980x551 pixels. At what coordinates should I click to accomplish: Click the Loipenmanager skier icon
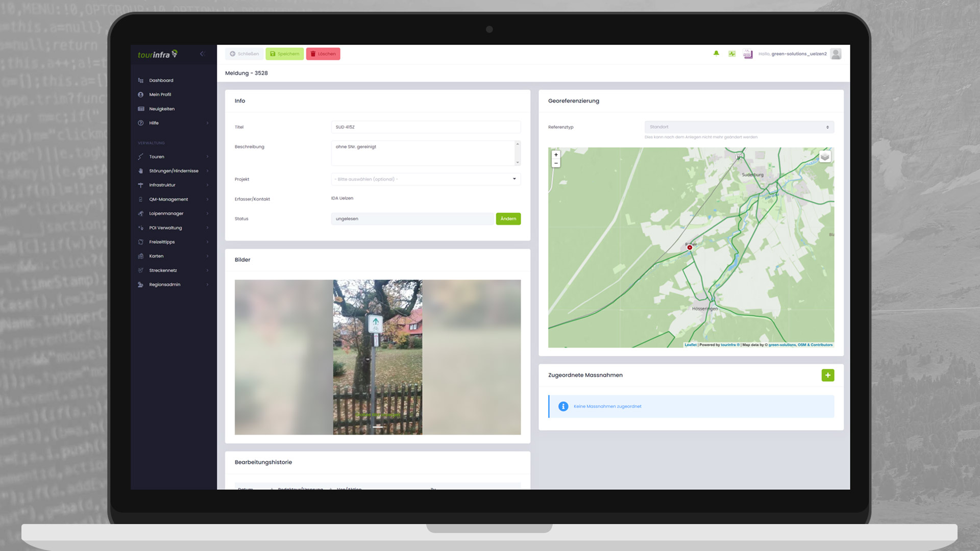pos(141,213)
